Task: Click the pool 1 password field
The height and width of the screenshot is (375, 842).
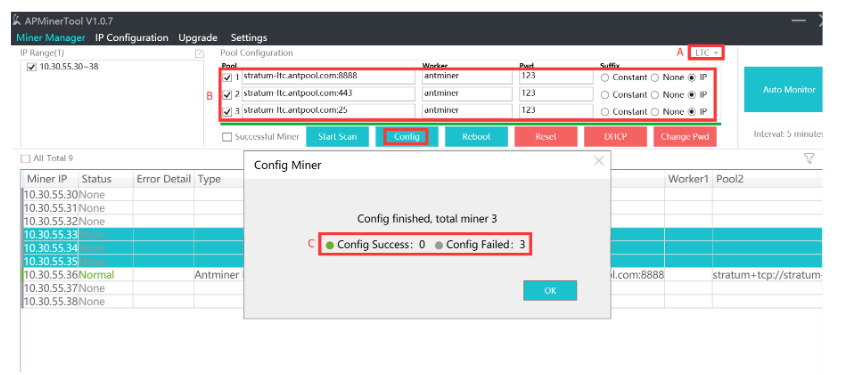Action: point(556,77)
